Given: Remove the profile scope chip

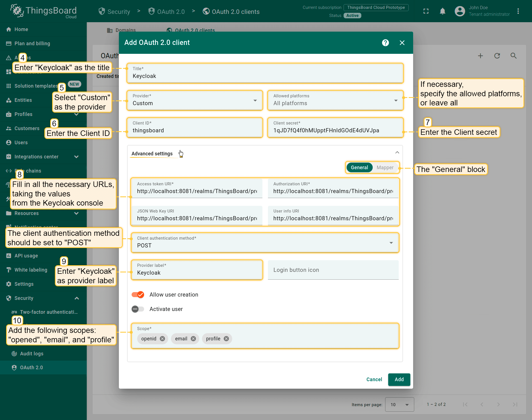Looking at the screenshot, I should coord(226,339).
